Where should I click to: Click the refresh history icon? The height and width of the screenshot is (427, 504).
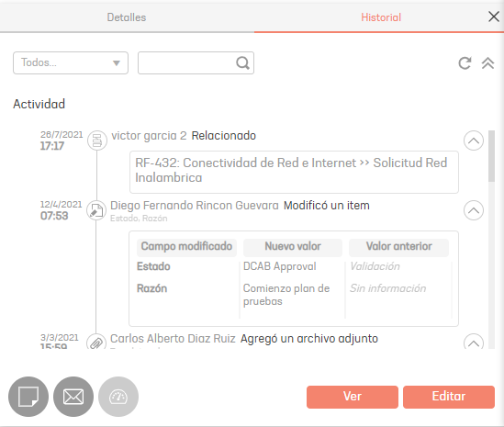(x=465, y=63)
